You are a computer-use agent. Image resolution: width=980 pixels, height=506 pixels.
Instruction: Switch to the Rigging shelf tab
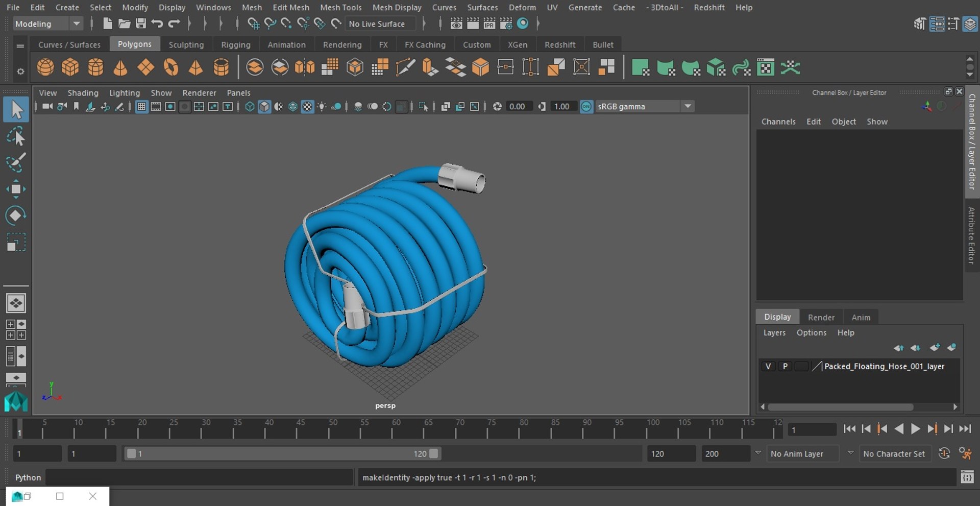coord(236,44)
